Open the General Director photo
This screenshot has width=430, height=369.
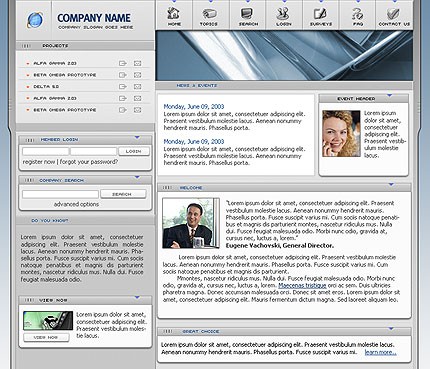tap(191, 223)
